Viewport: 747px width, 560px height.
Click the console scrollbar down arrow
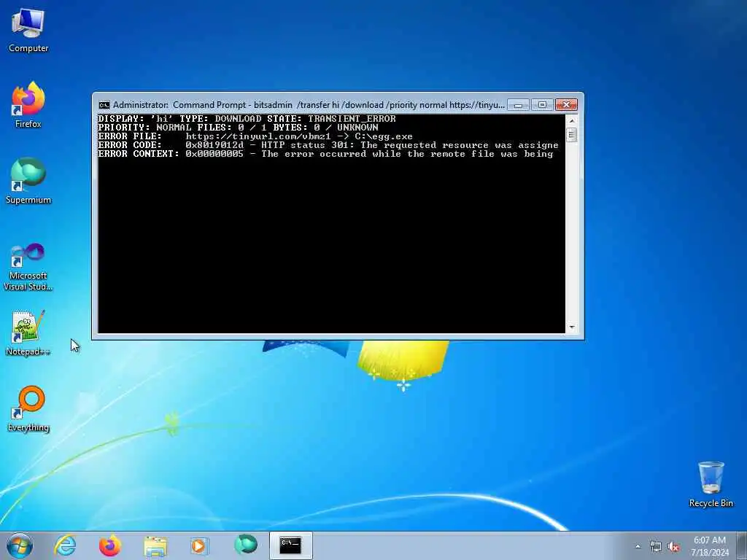click(x=572, y=327)
